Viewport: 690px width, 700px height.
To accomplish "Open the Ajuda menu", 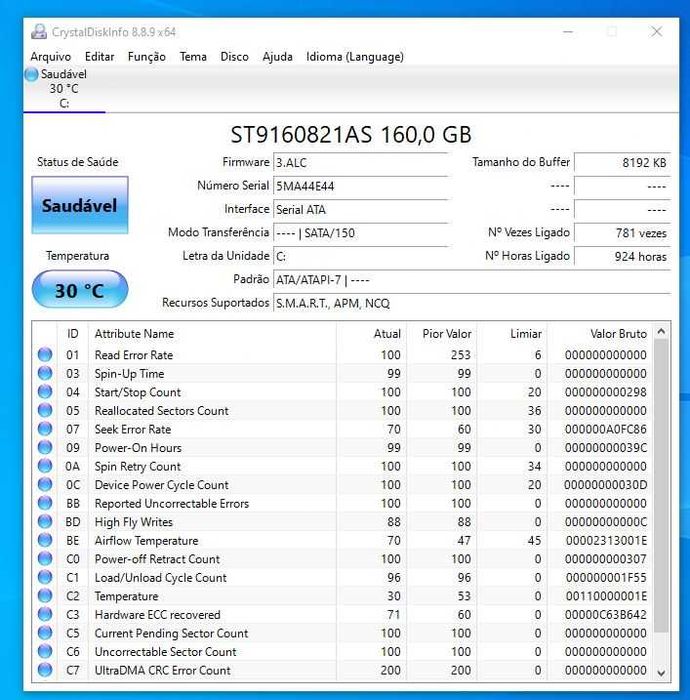I will click(x=277, y=57).
